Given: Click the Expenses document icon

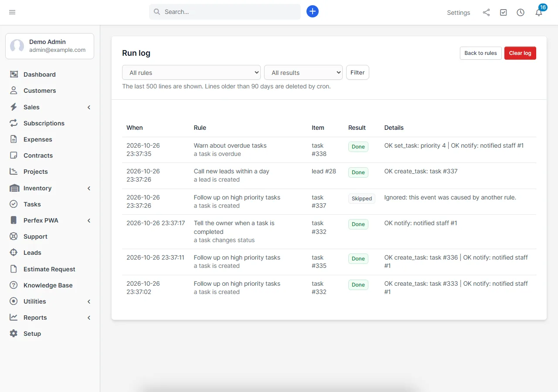Looking at the screenshot, I should pos(14,139).
